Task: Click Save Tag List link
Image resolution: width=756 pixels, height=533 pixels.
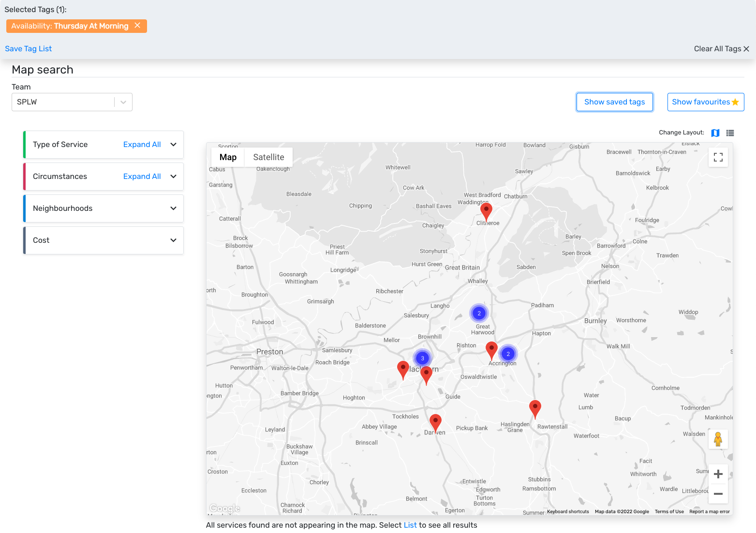Action: pyautogui.click(x=28, y=49)
